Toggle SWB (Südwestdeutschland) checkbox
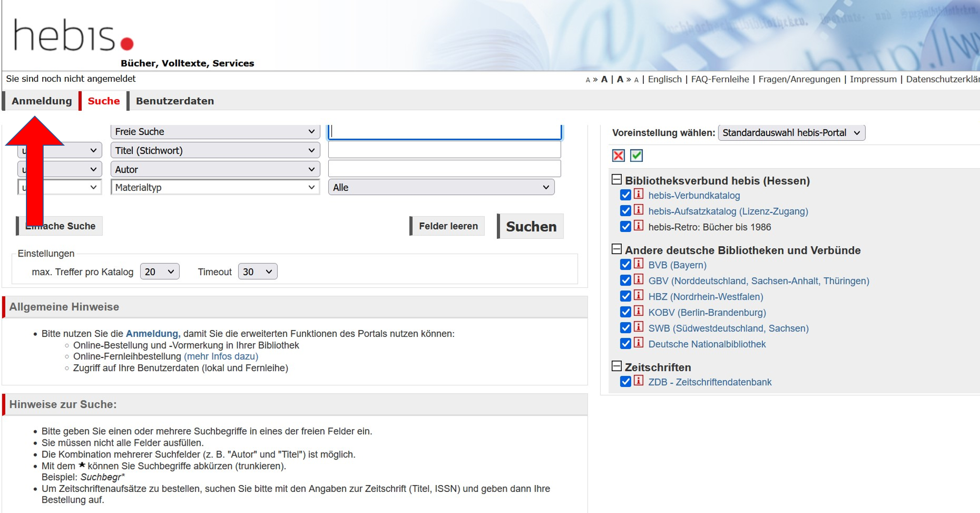Image resolution: width=980 pixels, height=513 pixels. pyautogui.click(x=625, y=328)
